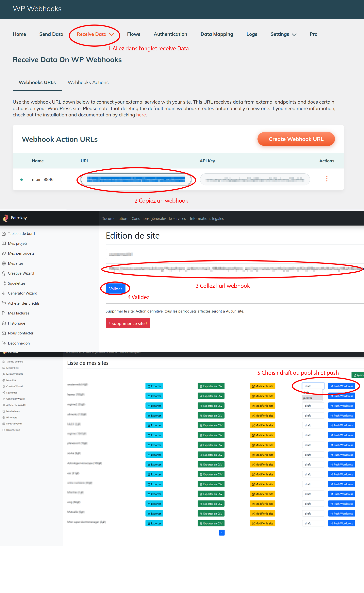Open the Authentication menu item

(170, 34)
